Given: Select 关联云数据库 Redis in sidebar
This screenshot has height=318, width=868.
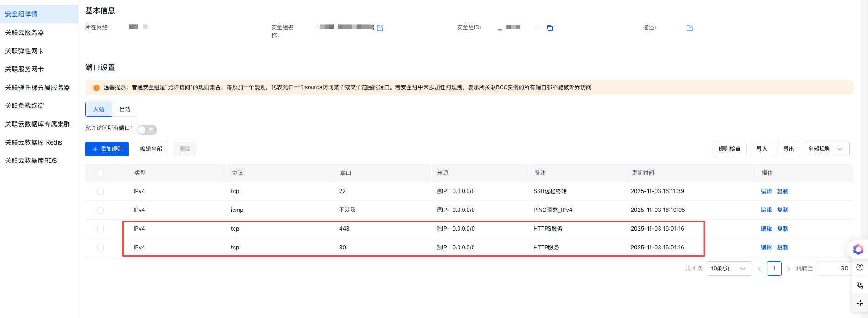Looking at the screenshot, I should (33, 142).
